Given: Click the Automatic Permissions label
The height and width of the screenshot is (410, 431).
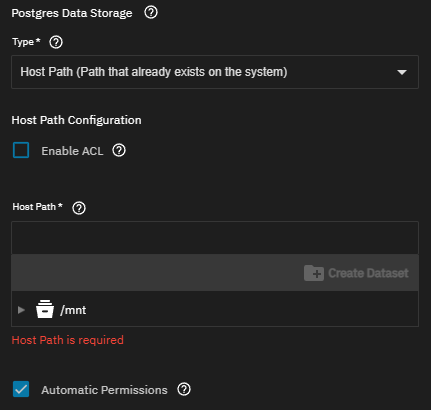Looking at the screenshot, I should pos(104,390).
